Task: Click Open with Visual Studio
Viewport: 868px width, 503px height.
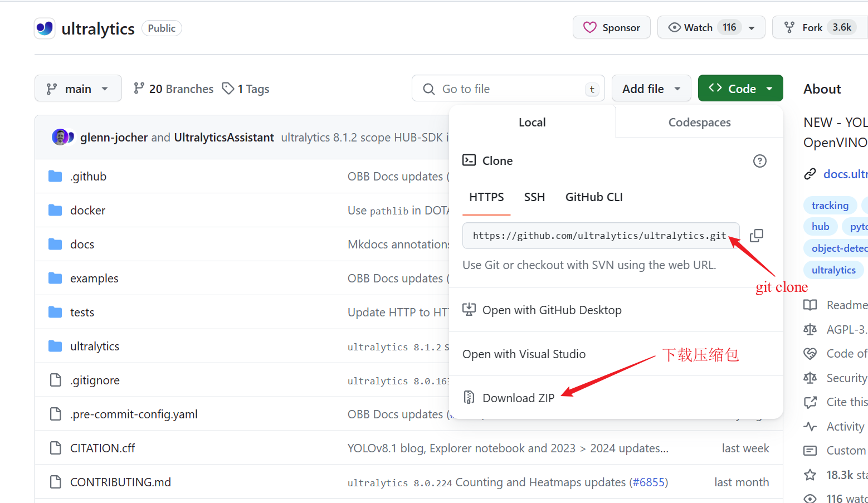Action: [524, 354]
